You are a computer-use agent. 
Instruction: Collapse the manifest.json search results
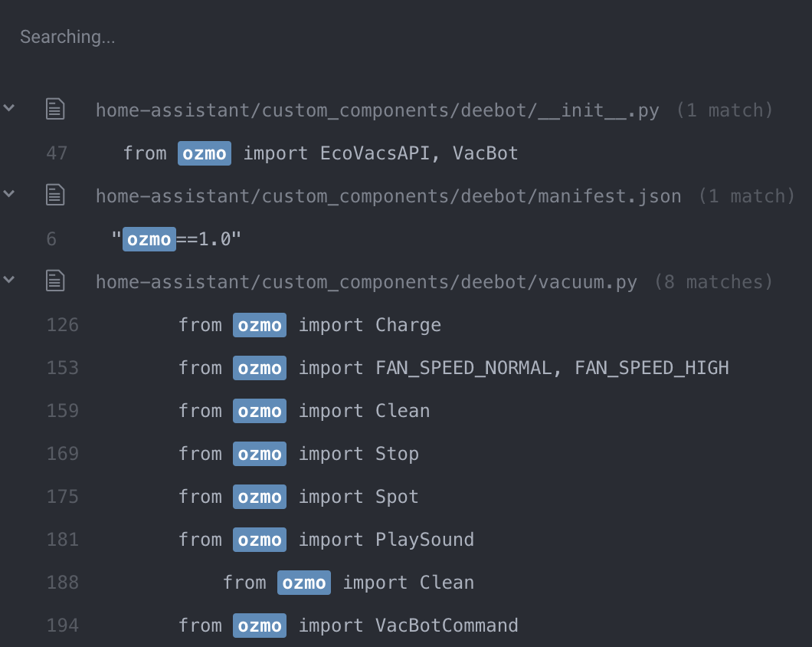9,195
